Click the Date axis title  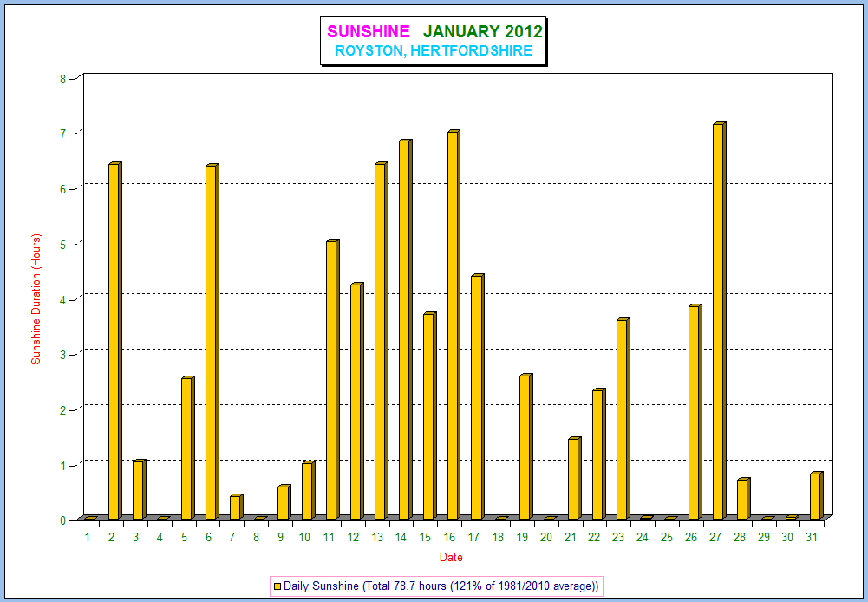[x=451, y=557]
